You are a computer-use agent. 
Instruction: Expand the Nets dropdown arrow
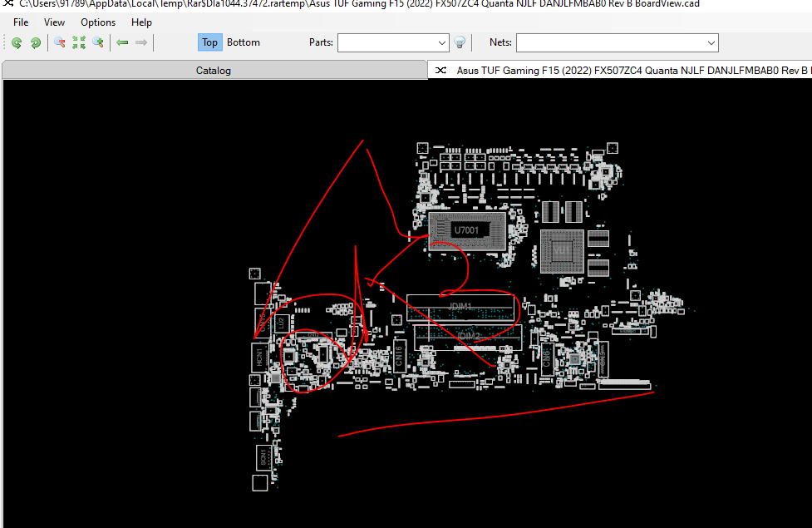(711, 43)
